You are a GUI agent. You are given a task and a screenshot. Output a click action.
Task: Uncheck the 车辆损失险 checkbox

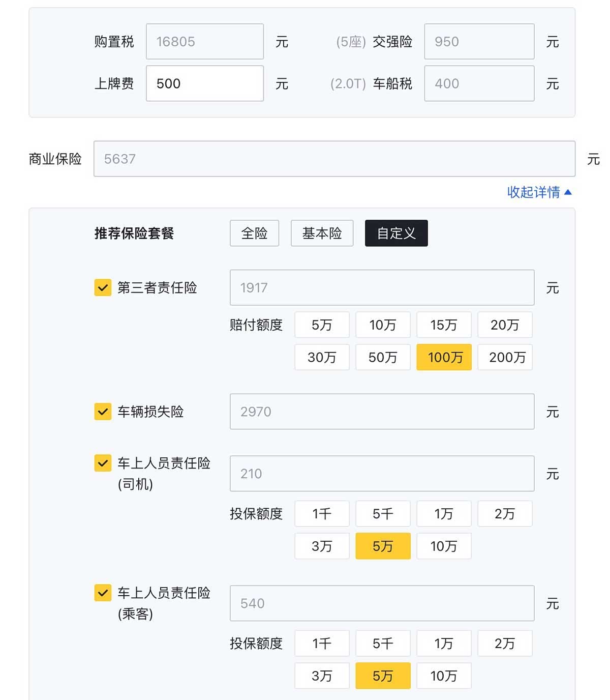(103, 411)
